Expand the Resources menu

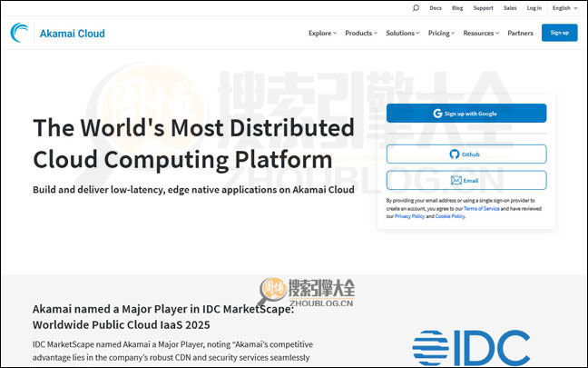coord(481,33)
